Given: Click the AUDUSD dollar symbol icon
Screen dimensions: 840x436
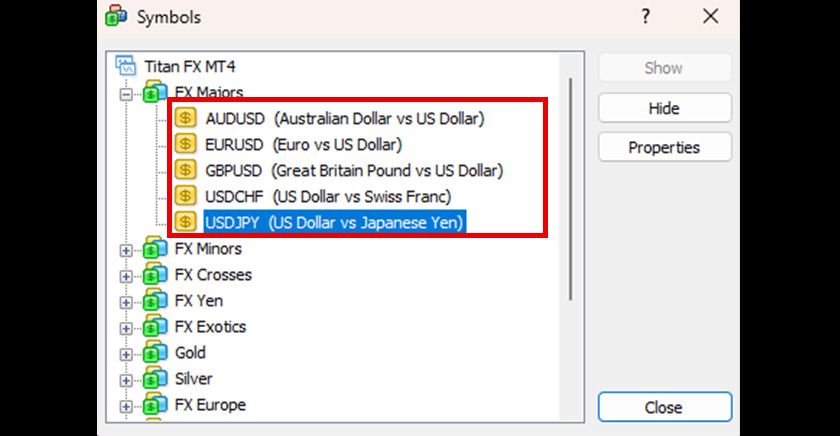Looking at the screenshot, I should (185, 118).
